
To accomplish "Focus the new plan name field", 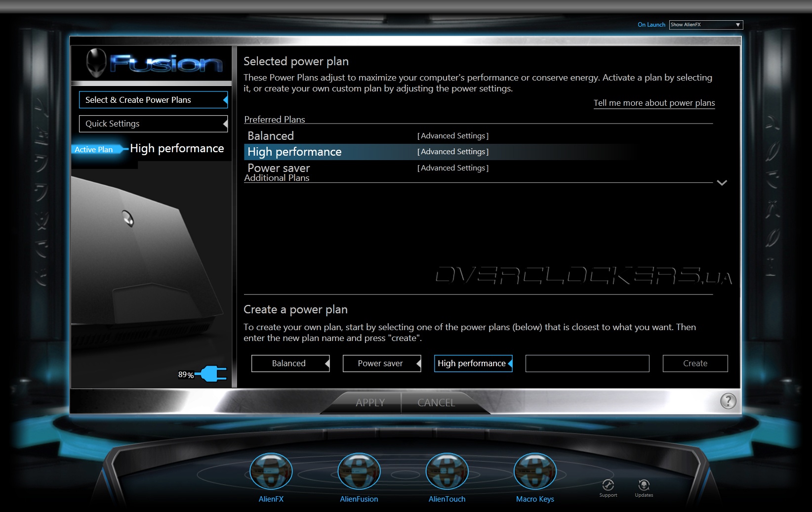I will [x=587, y=363].
